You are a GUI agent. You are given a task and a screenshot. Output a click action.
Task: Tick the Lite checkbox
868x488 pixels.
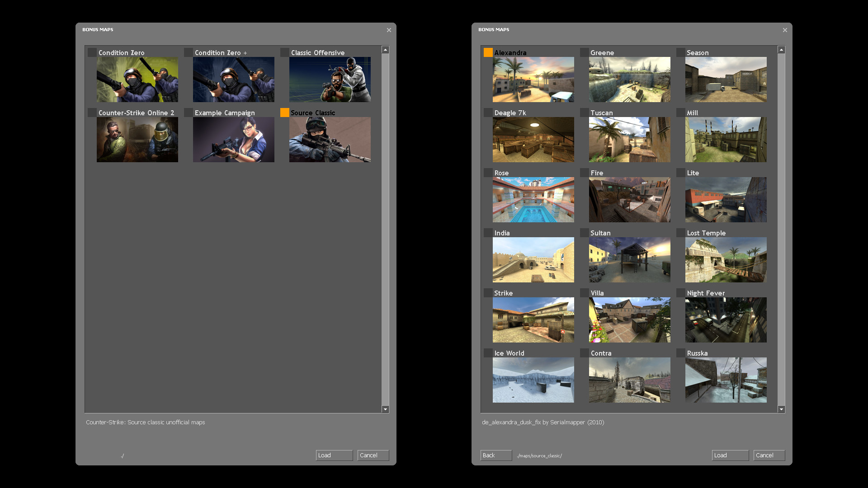(x=681, y=173)
